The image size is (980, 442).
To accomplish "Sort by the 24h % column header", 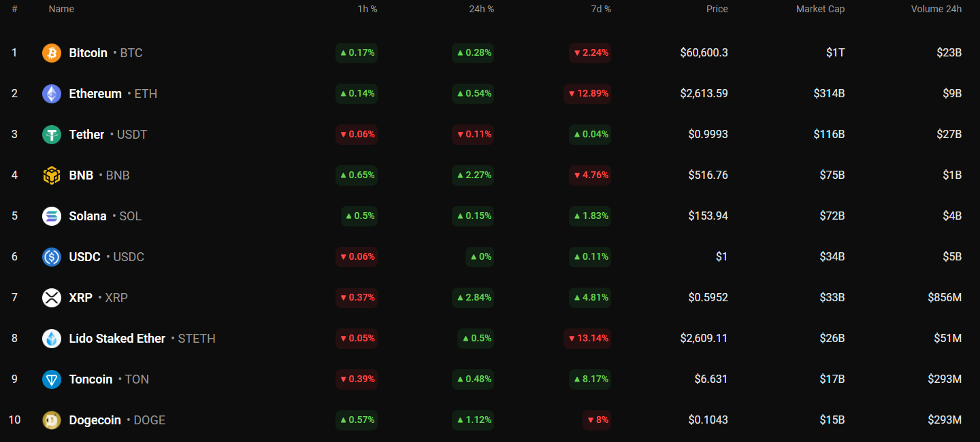I will 481,9.
